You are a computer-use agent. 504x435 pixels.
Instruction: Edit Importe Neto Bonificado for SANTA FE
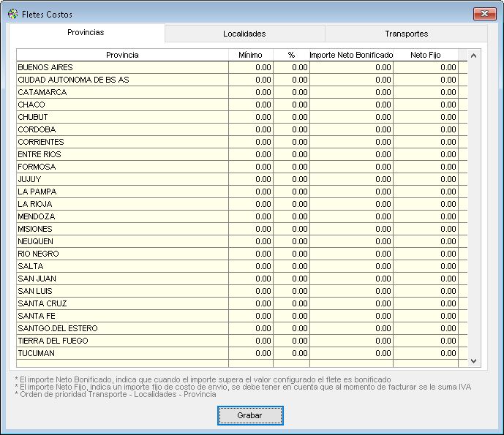click(x=351, y=316)
